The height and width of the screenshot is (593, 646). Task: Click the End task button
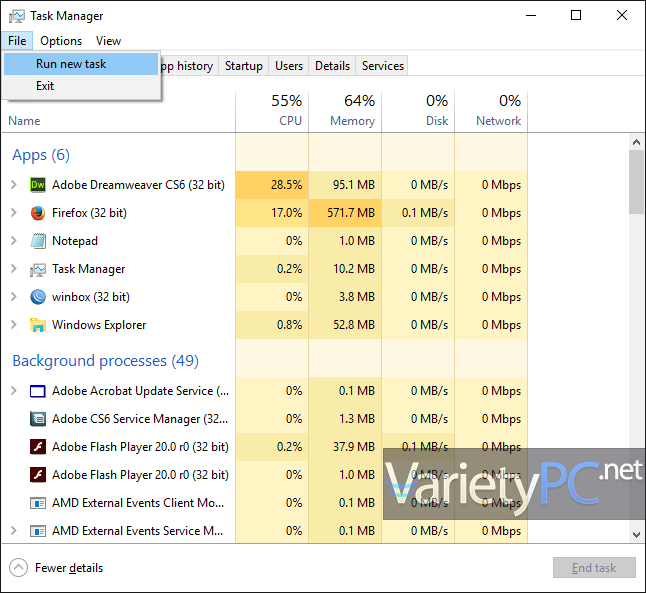(594, 568)
